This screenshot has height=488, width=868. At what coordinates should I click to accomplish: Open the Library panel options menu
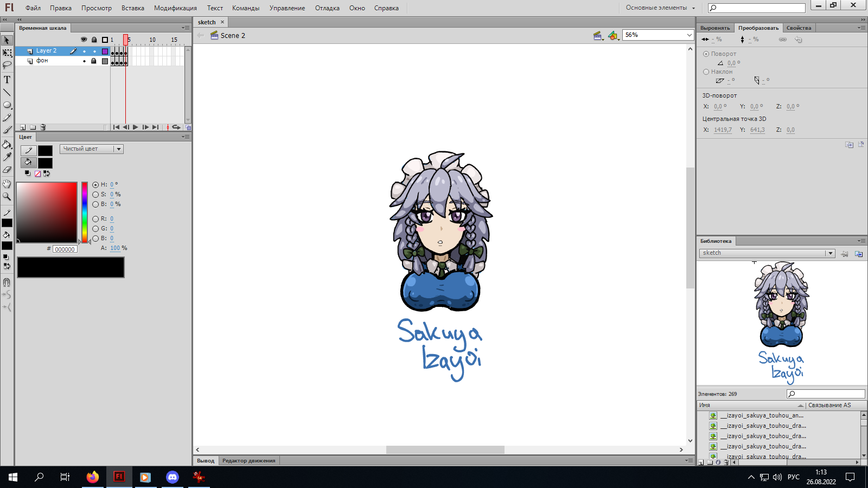pos(861,241)
